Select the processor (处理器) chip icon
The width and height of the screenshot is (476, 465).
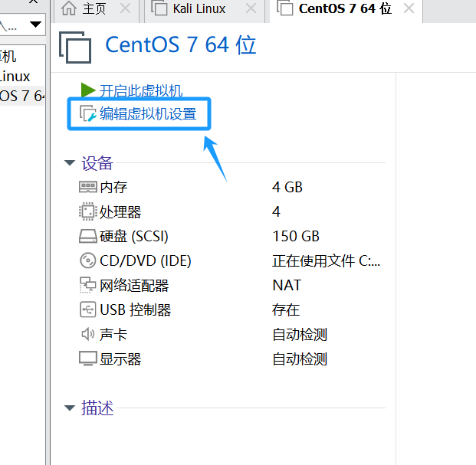click(x=88, y=211)
